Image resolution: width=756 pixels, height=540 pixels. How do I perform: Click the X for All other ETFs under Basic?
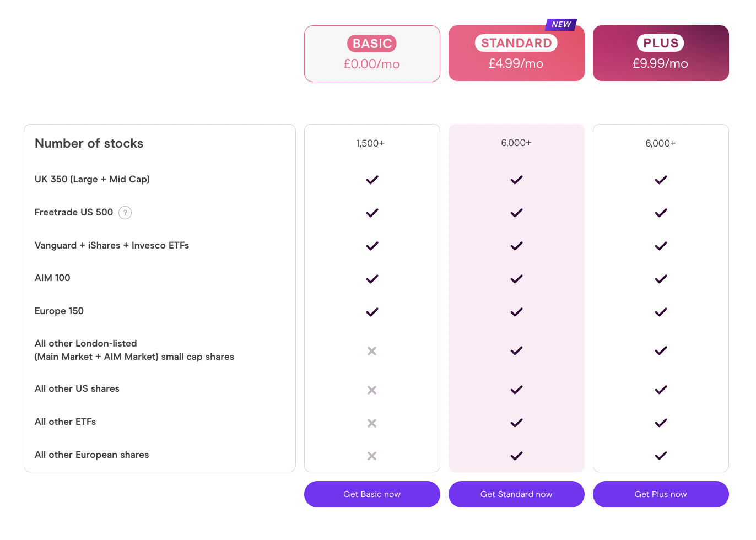coord(372,423)
